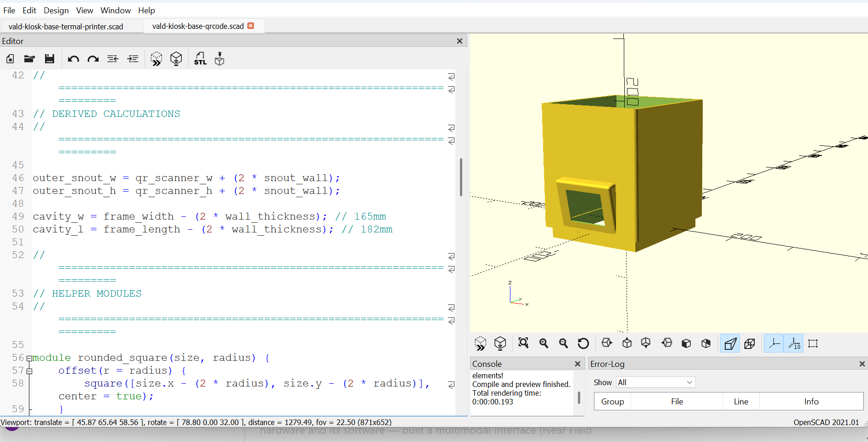Zoom in on the 3D view
The image size is (868, 442).
(x=544, y=343)
